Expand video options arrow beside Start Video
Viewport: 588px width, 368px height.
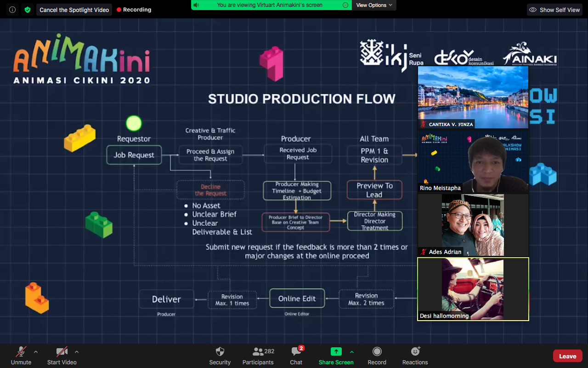77,352
